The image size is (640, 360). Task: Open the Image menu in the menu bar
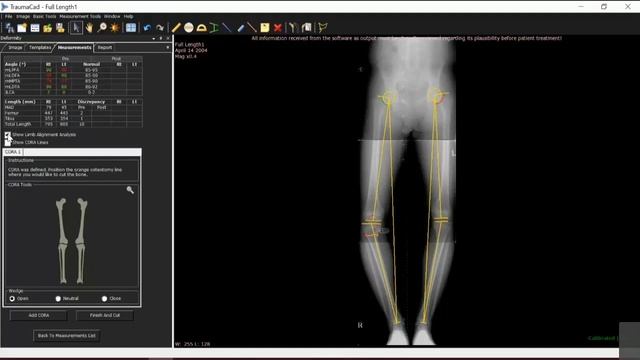coord(23,16)
